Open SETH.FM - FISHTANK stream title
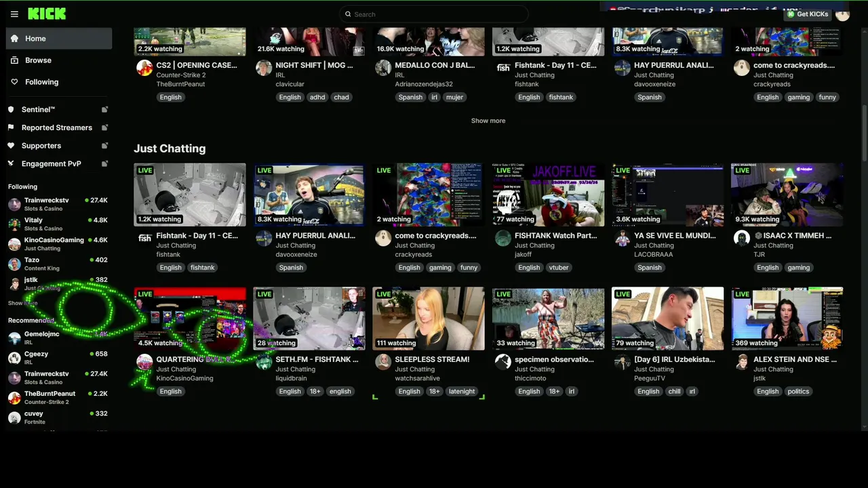 pyautogui.click(x=317, y=359)
